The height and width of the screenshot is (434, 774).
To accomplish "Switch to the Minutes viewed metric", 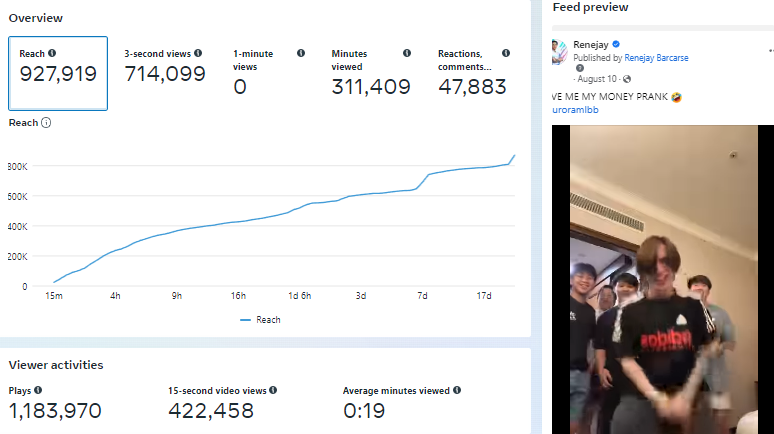I will [371, 73].
